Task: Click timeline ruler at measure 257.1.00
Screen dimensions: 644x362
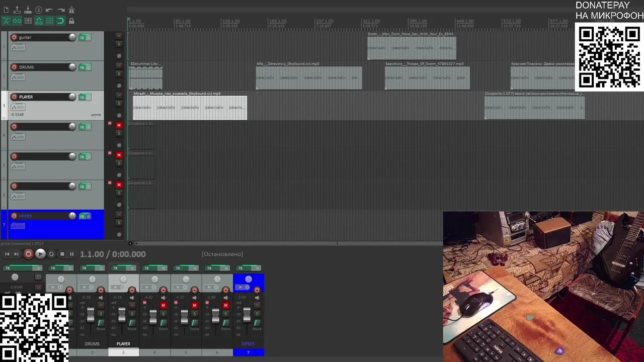Action: click(325, 22)
